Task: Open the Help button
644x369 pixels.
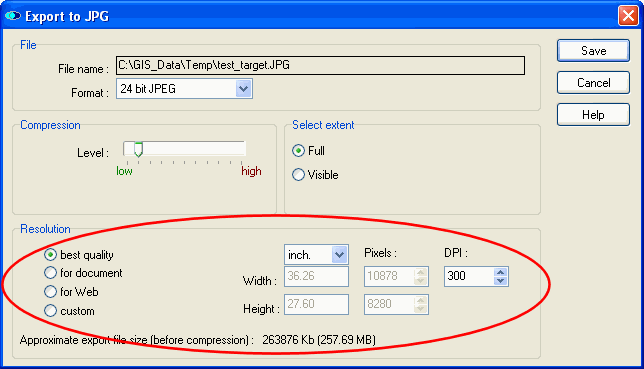Action: 593,115
